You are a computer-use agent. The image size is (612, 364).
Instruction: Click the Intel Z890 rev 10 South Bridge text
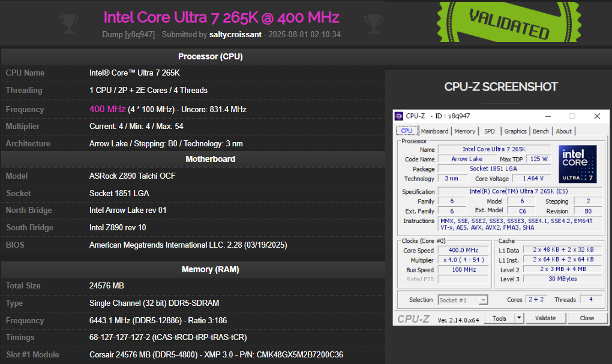click(118, 227)
